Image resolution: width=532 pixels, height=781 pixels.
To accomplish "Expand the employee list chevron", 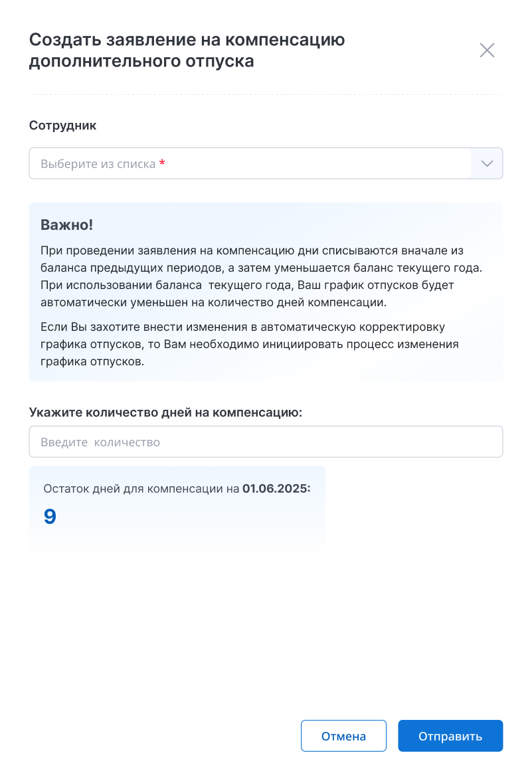I will point(487,164).
